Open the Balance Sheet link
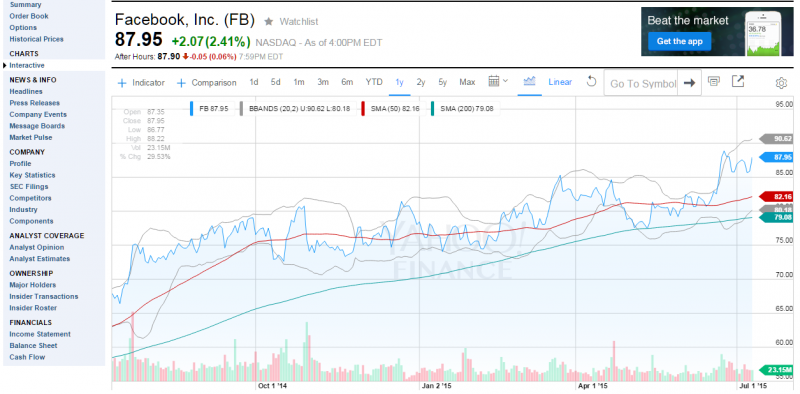Viewport: 800px width, 394px height. click(32, 346)
